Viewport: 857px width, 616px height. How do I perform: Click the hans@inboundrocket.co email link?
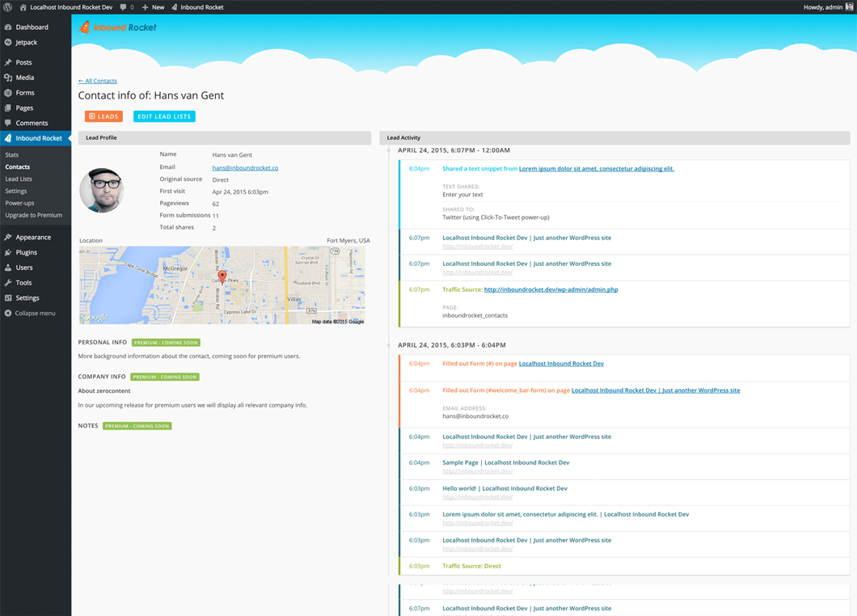coord(245,167)
